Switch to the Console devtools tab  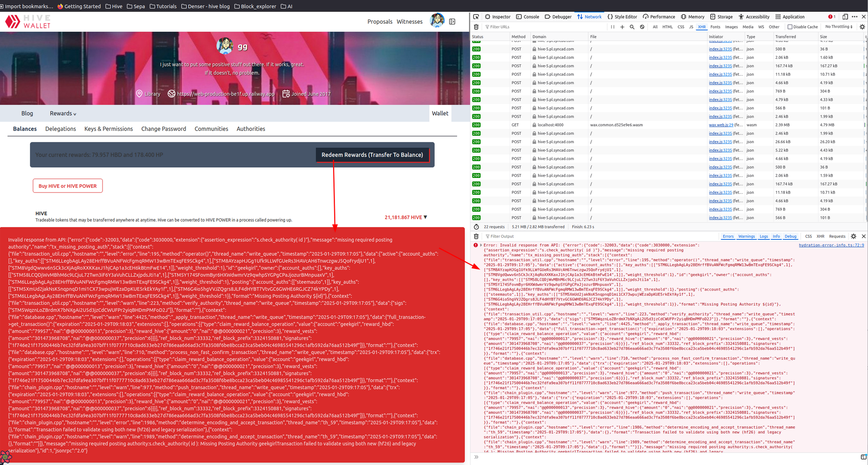[527, 17]
